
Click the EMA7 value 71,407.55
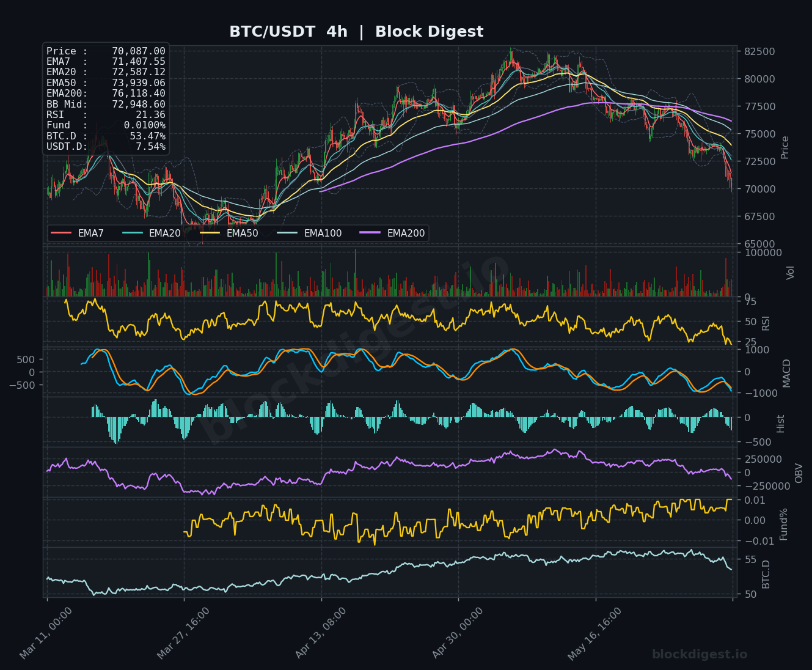[x=139, y=62]
